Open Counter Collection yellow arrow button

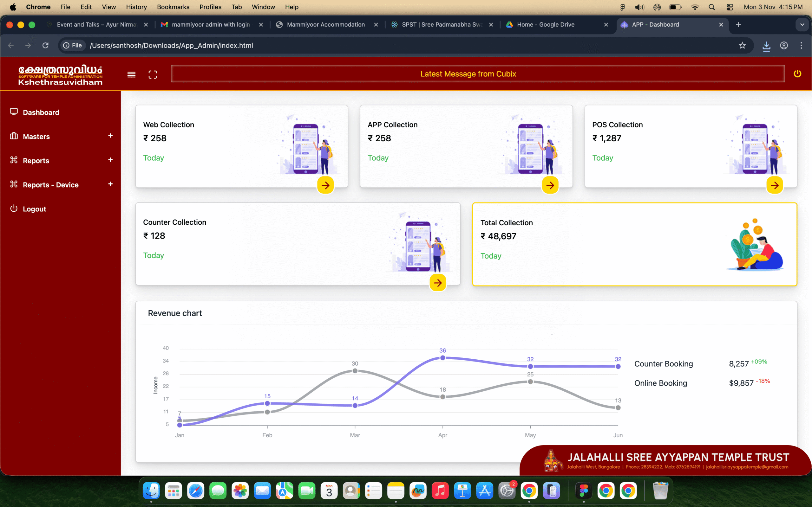(437, 283)
